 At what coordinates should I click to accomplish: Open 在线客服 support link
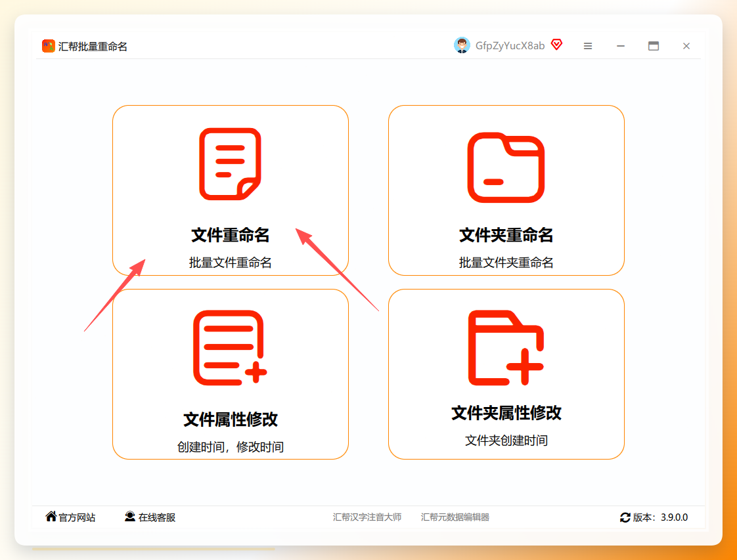[x=157, y=517]
